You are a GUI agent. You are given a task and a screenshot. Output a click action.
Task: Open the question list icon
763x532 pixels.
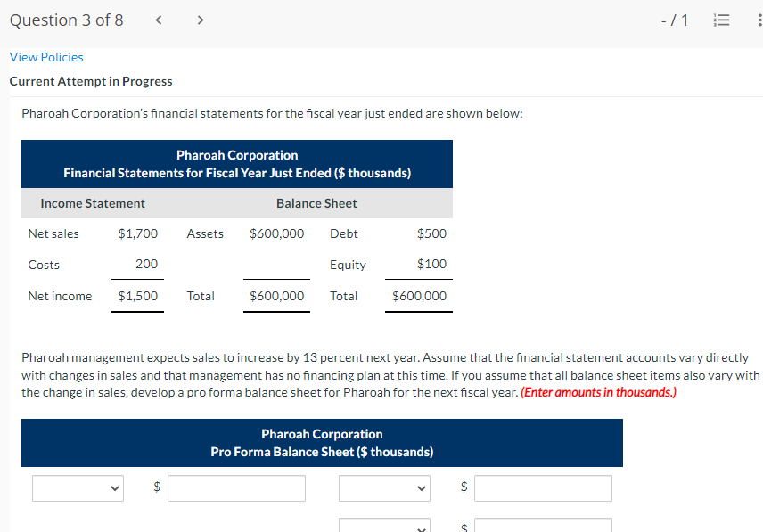[x=721, y=20]
